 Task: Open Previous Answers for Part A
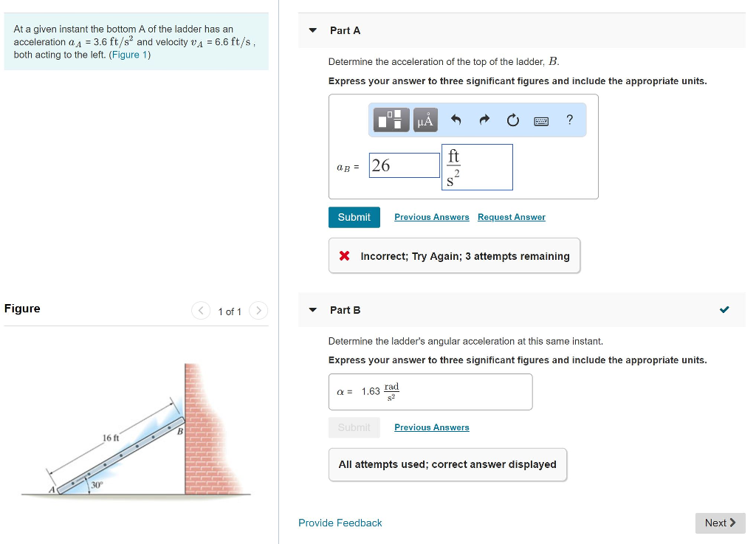click(x=431, y=217)
